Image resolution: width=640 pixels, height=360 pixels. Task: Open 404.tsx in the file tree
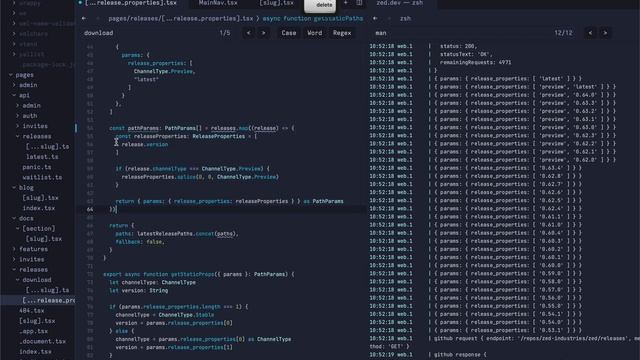pyautogui.click(x=31, y=311)
